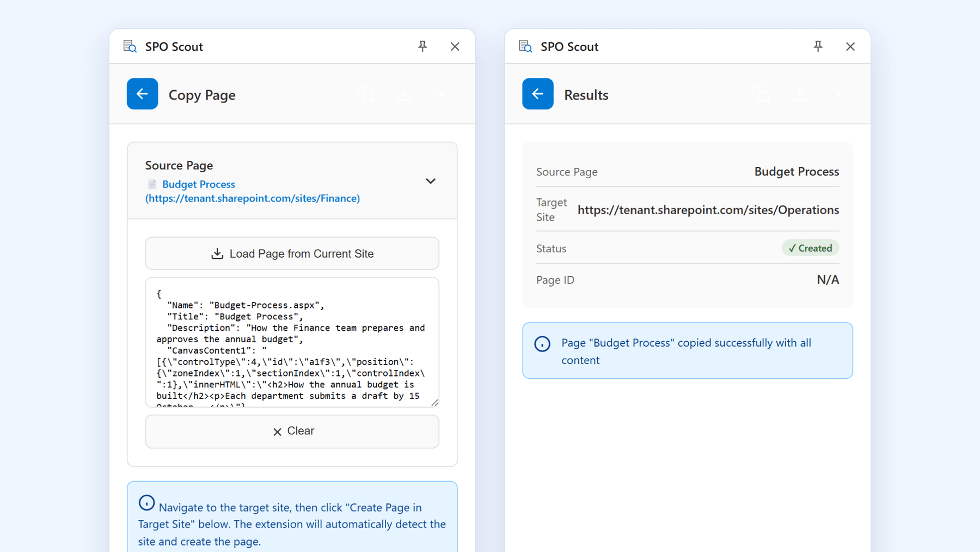Click the Clear button
Image resolution: width=980 pixels, height=552 pixels.
coord(292,431)
